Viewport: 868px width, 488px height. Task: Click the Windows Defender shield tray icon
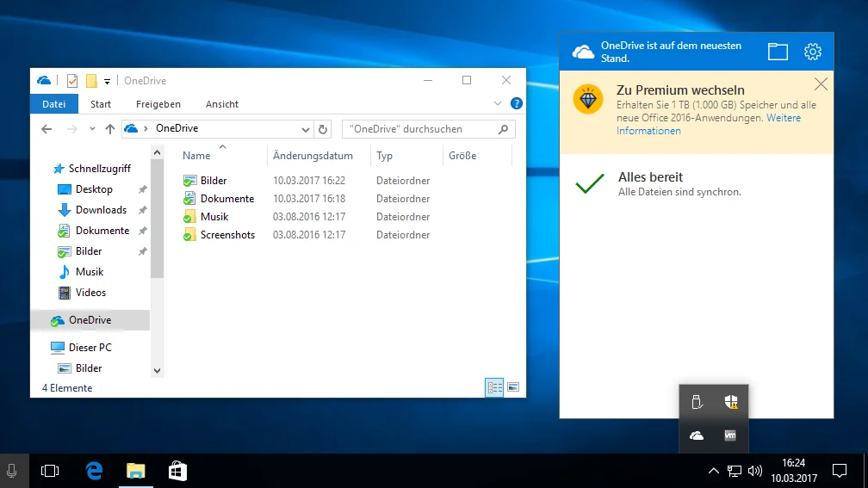point(731,402)
